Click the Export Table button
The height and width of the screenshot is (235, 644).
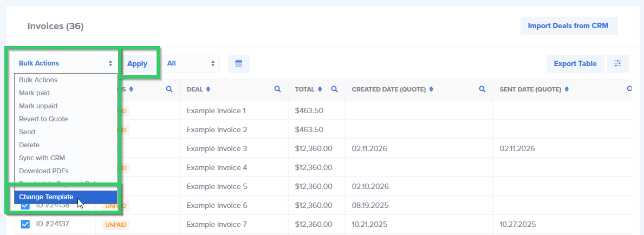click(x=575, y=63)
